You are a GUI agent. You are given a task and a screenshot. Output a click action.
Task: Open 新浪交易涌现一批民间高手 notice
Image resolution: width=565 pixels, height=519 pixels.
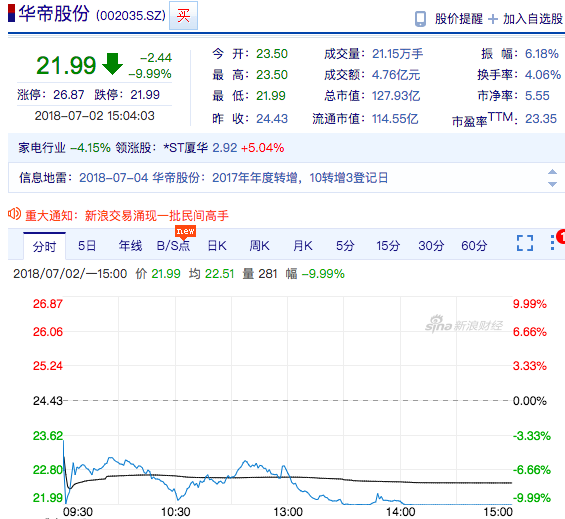[156, 216]
